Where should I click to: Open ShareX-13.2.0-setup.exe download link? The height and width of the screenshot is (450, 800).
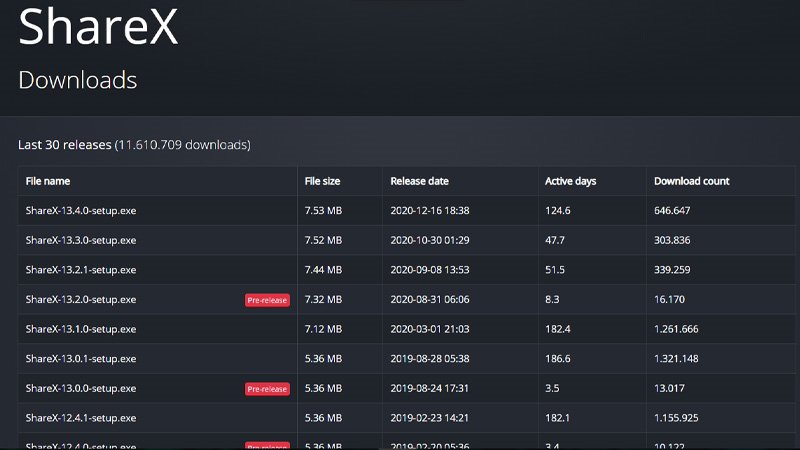point(81,299)
